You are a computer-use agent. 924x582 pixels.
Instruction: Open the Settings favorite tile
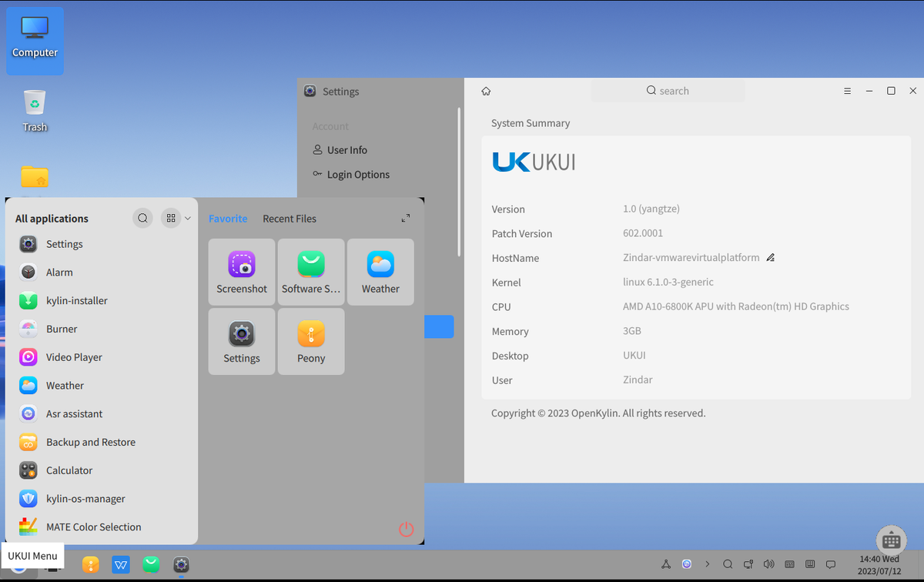point(242,341)
